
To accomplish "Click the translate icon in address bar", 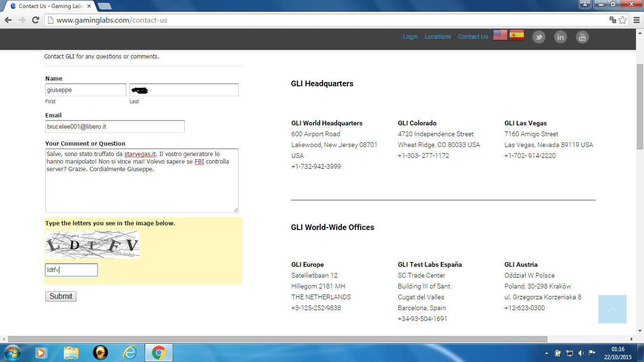I will [613, 20].
